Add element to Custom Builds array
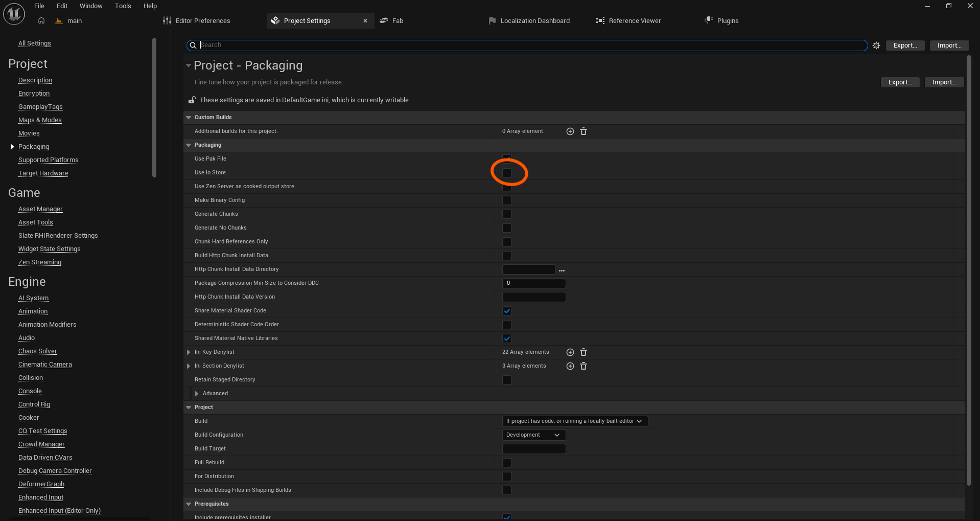The height and width of the screenshot is (521, 980). click(570, 131)
